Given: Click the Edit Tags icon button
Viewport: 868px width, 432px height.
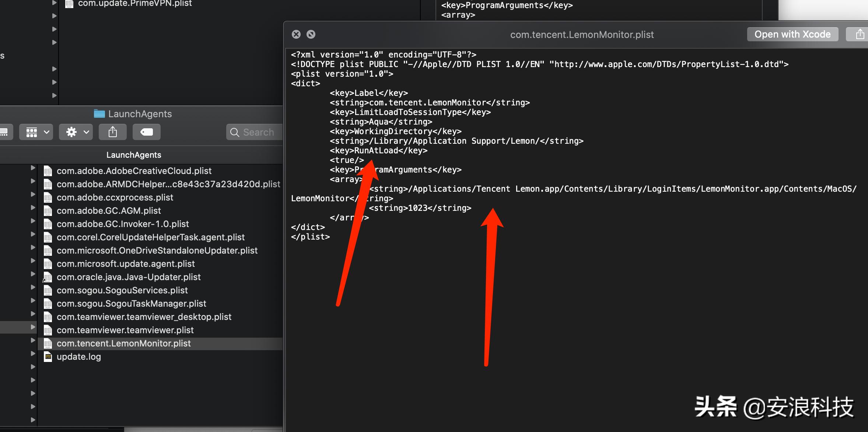Looking at the screenshot, I should click(x=146, y=132).
